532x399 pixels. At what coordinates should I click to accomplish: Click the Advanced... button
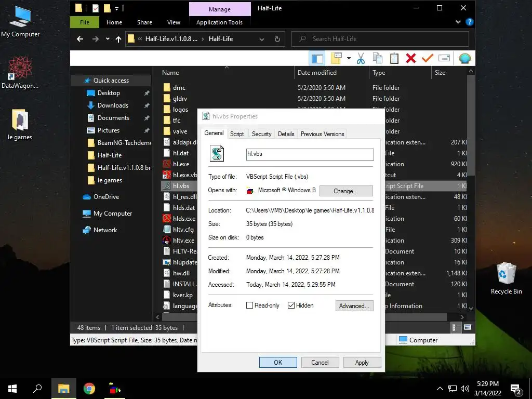354,305
